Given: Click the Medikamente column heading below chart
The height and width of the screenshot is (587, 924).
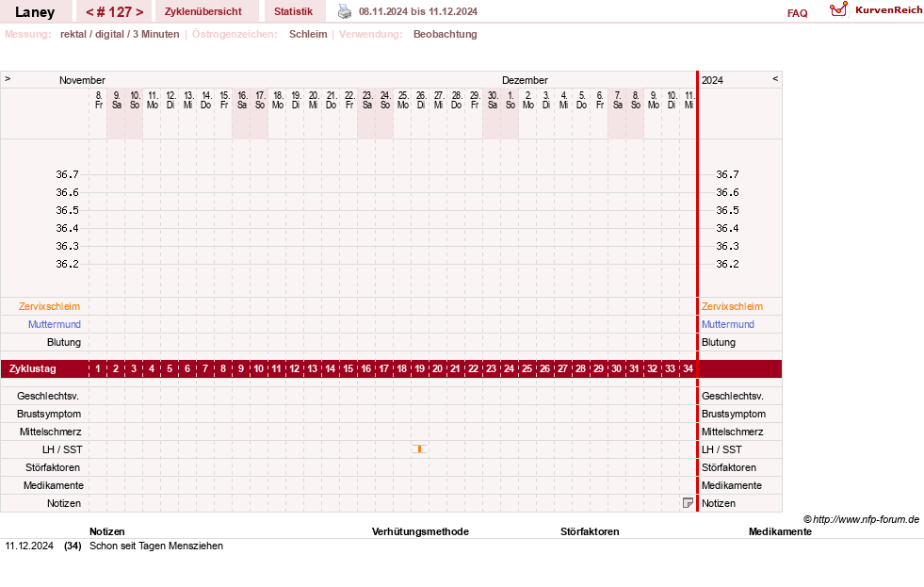Looking at the screenshot, I should click(x=780, y=531).
